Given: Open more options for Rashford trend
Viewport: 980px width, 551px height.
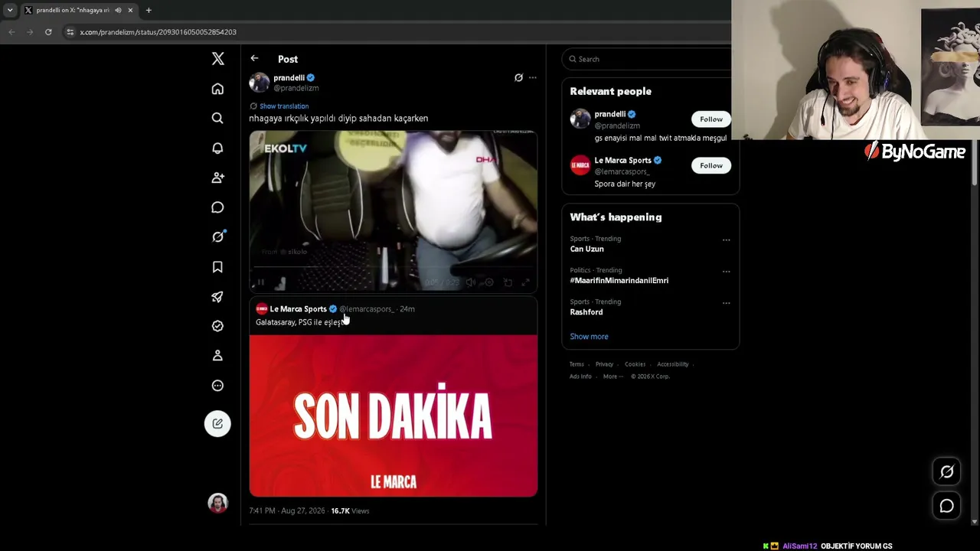Looking at the screenshot, I should [727, 303].
